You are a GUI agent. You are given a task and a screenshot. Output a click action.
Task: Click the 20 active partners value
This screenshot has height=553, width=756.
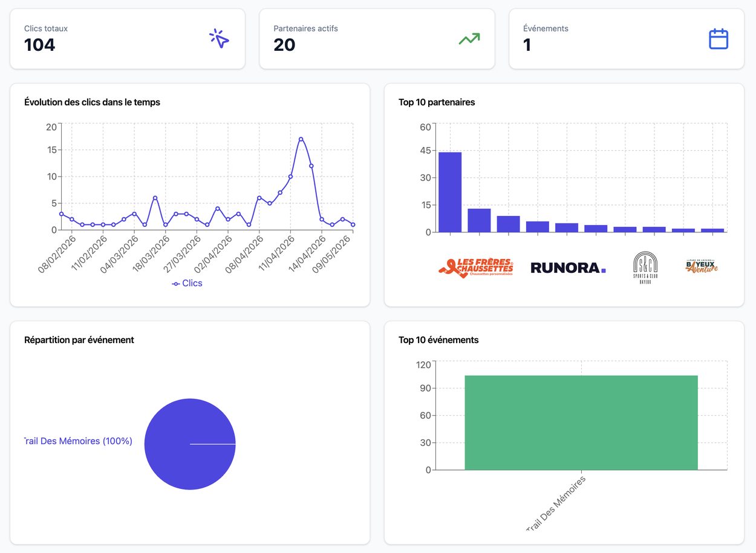(284, 45)
